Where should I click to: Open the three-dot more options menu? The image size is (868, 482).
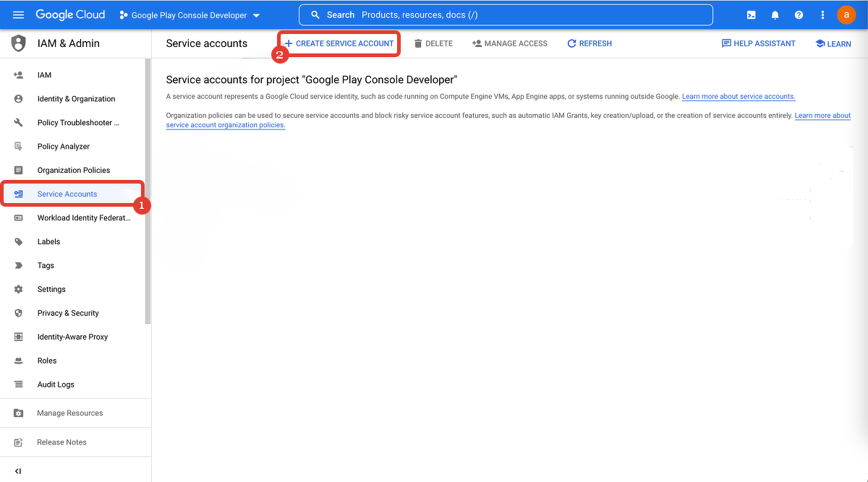822,14
